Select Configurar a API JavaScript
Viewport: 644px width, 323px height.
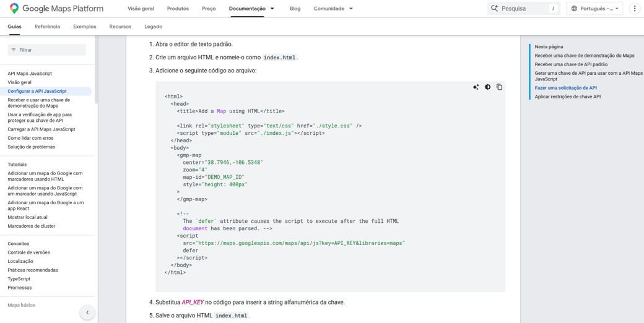tap(37, 91)
